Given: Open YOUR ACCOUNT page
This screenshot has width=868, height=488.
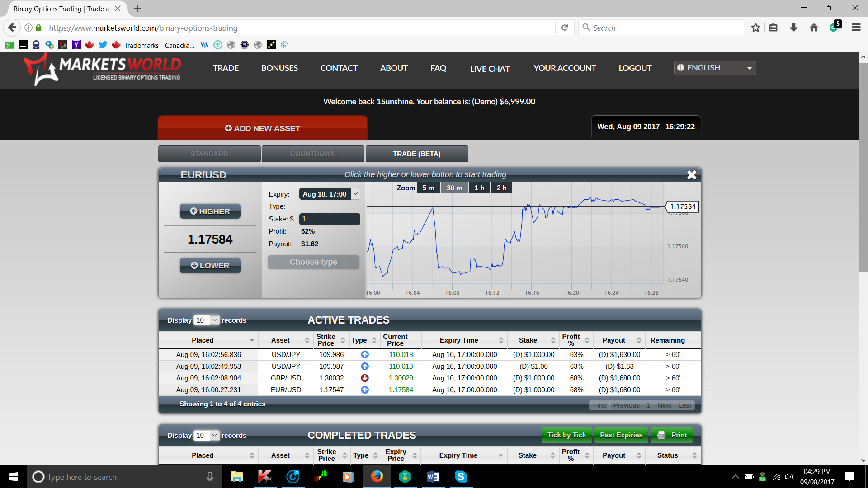Looking at the screenshot, I should [565, 68].
